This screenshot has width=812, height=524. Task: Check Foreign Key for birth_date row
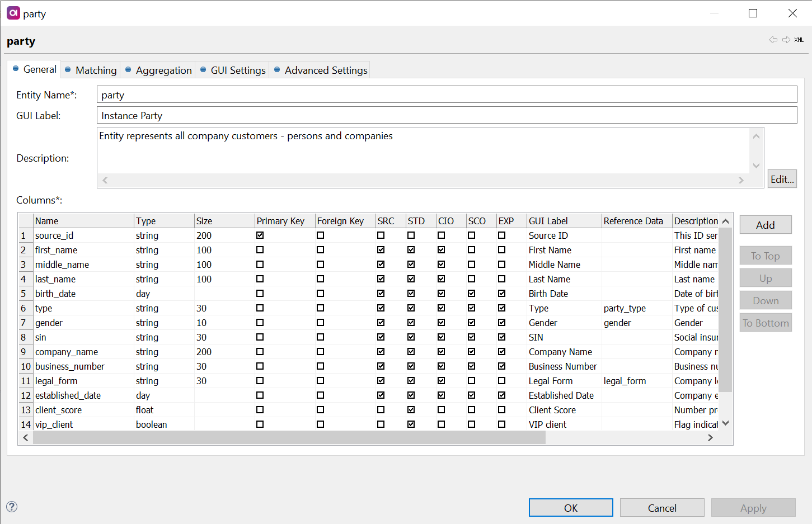[321, 294]
